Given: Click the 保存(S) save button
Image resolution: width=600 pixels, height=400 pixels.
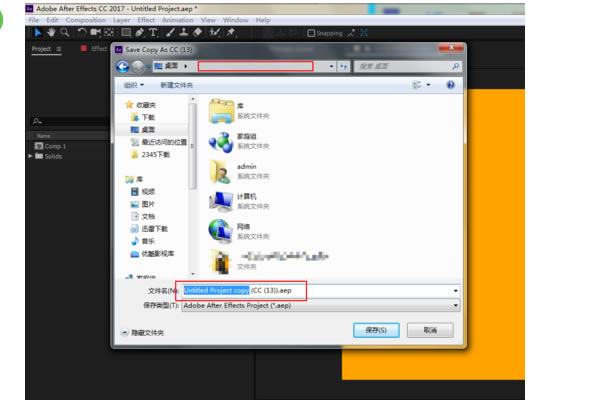Looking at the screenshot, I should (376, 330).
